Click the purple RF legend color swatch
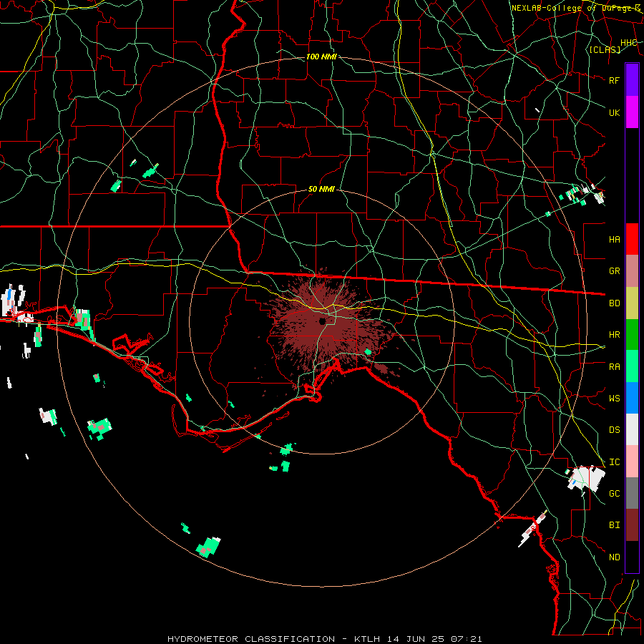Viewport: 644px width, 644px height. 632,80
